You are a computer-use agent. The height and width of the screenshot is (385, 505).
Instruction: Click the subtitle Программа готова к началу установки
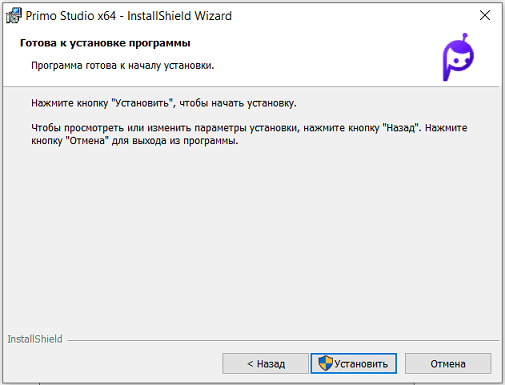tap(123, 65)
